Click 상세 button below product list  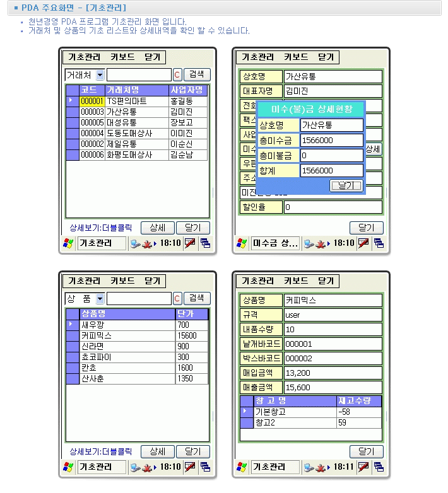click(158, 451)
